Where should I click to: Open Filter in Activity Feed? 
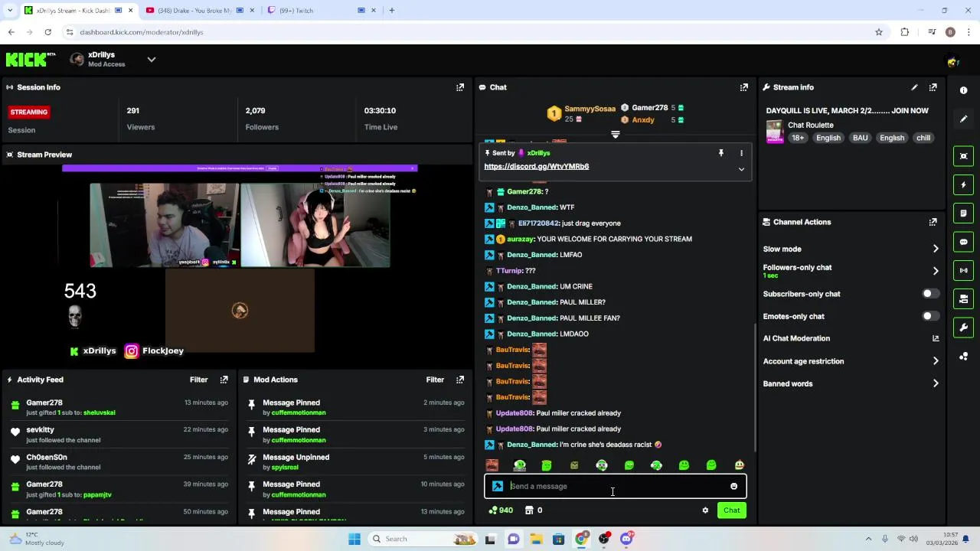198,380
